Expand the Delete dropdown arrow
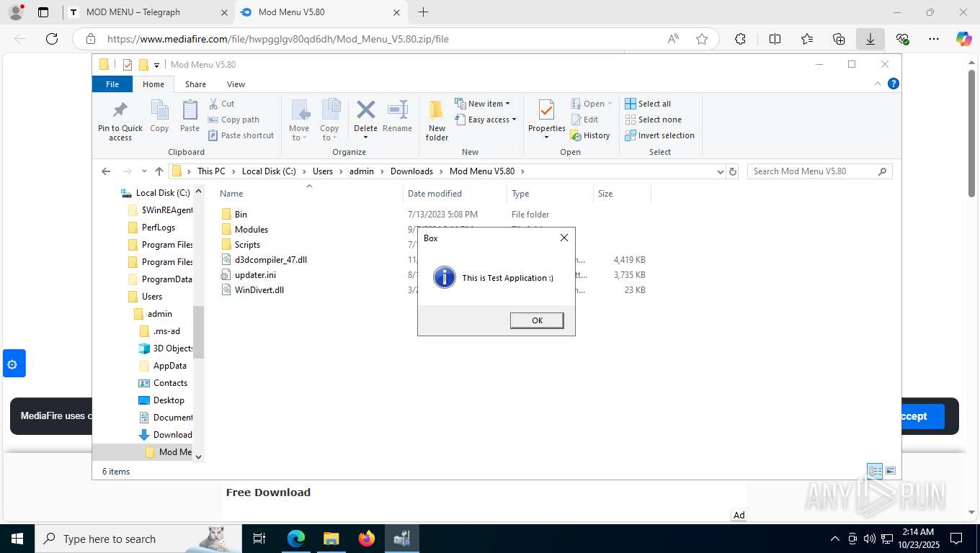980x553 pixels. click(x=365, y=137)
